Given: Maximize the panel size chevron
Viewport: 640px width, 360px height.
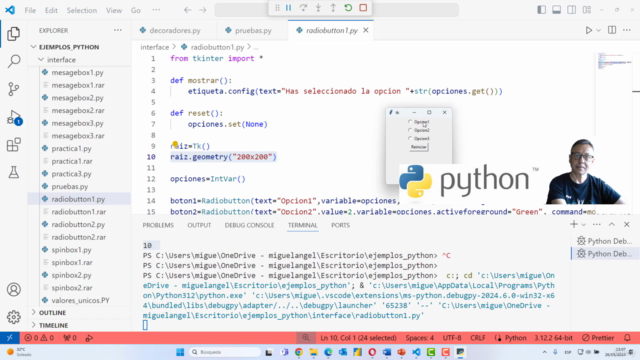Looking at the screenshot, I should coord(611,224).
